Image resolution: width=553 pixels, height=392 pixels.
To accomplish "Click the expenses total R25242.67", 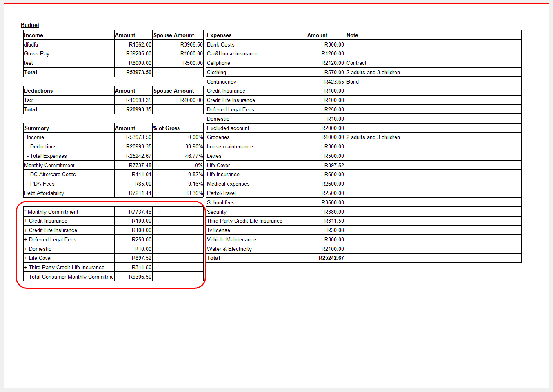I will [331, 258].
